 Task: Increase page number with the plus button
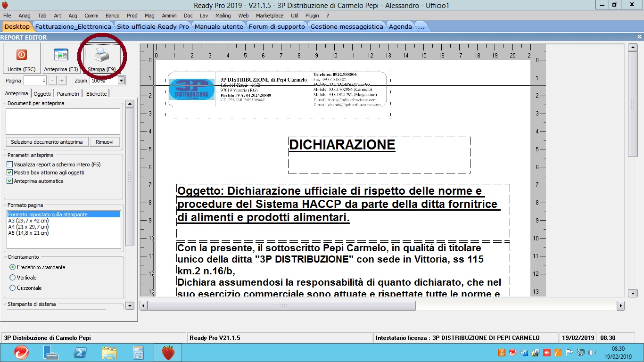click(x=62, y=81)
